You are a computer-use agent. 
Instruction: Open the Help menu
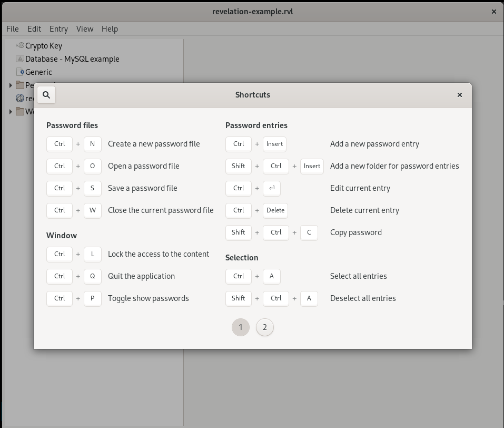click(x=110, y=29)
